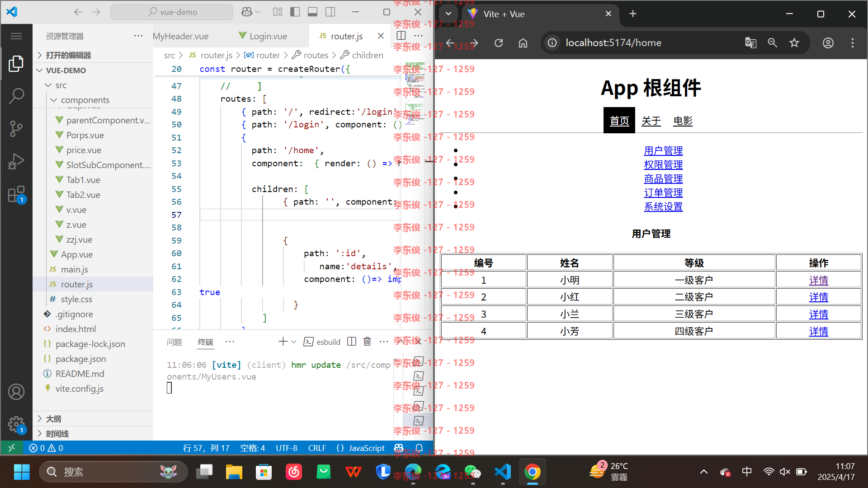Go forward in VS Code navigation history

click(x=96, y=12)
